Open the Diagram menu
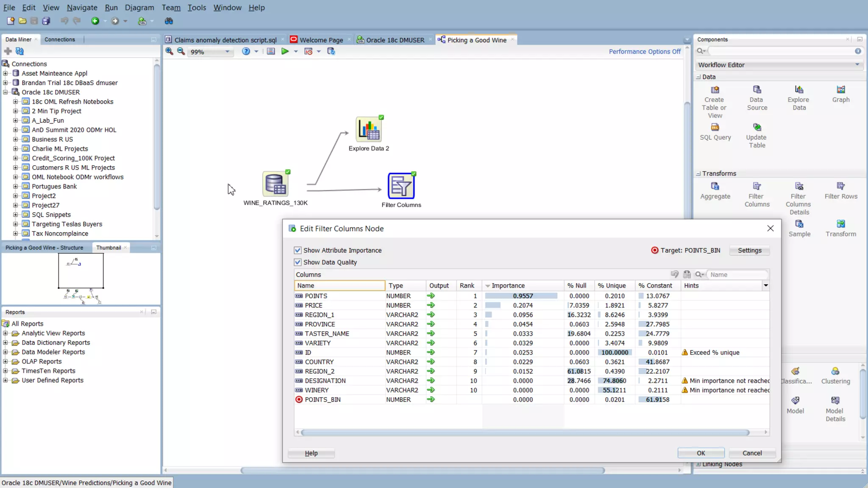This screenshot has width=868, height=488. (139, 8)
